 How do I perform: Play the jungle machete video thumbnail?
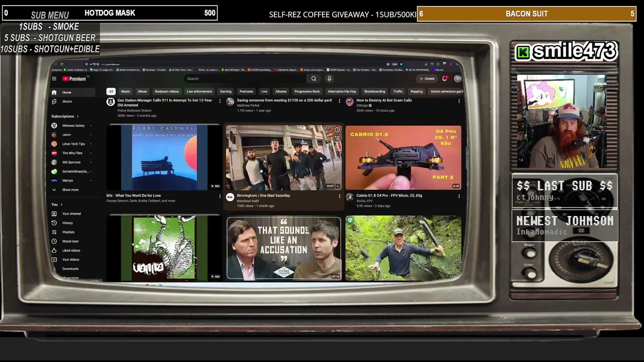pyautogui.click(x=403, y=248)
